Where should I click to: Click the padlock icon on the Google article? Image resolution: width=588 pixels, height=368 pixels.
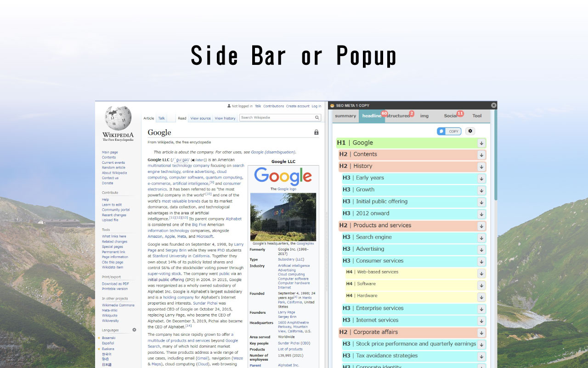316,132
